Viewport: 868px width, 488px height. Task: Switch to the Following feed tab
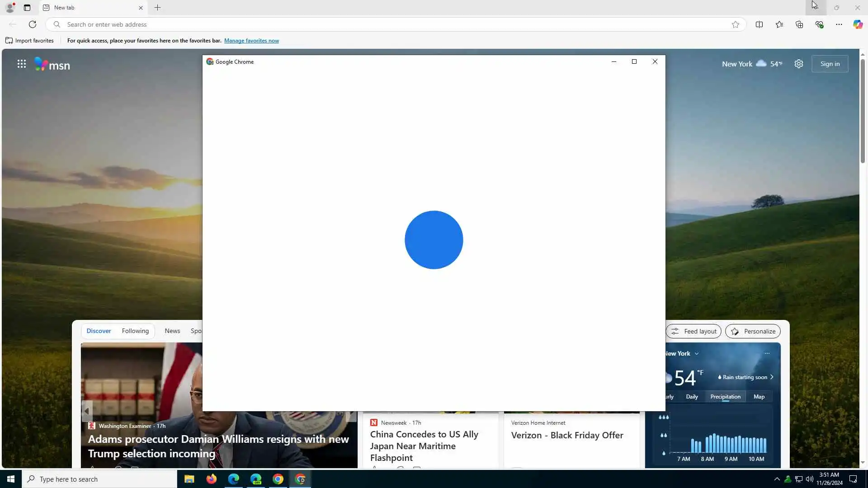coord(135,331)
